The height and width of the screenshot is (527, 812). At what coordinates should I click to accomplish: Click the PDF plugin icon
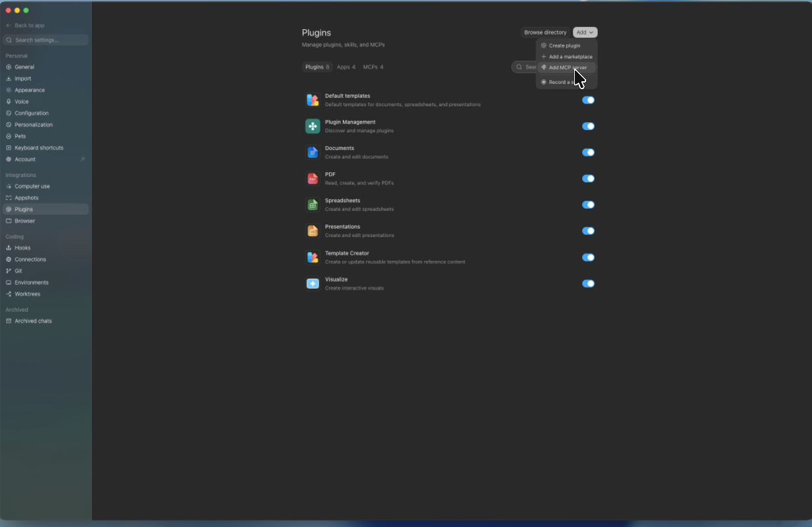coord(313,179)
